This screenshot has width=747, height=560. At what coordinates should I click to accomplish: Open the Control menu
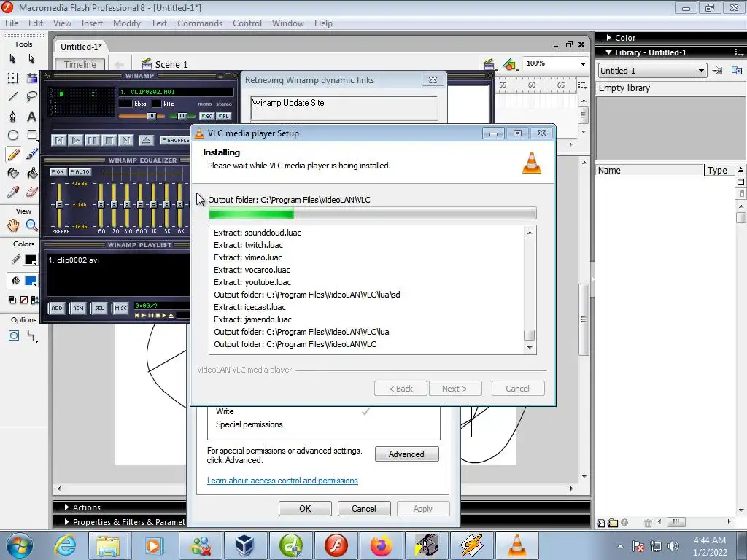click(x=247, y=23)
